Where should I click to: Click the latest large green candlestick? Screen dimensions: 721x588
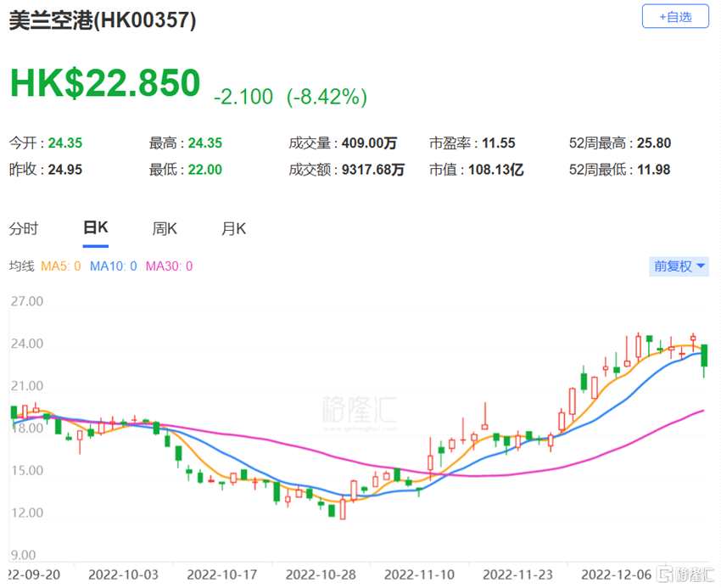pyautogui.click(x=704, y=356)
